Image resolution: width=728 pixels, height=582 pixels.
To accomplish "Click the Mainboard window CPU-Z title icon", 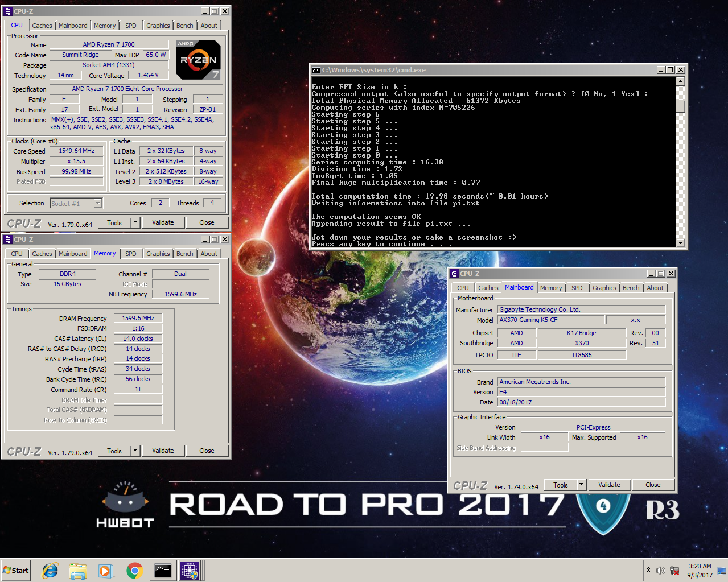I will click(454, 274).
